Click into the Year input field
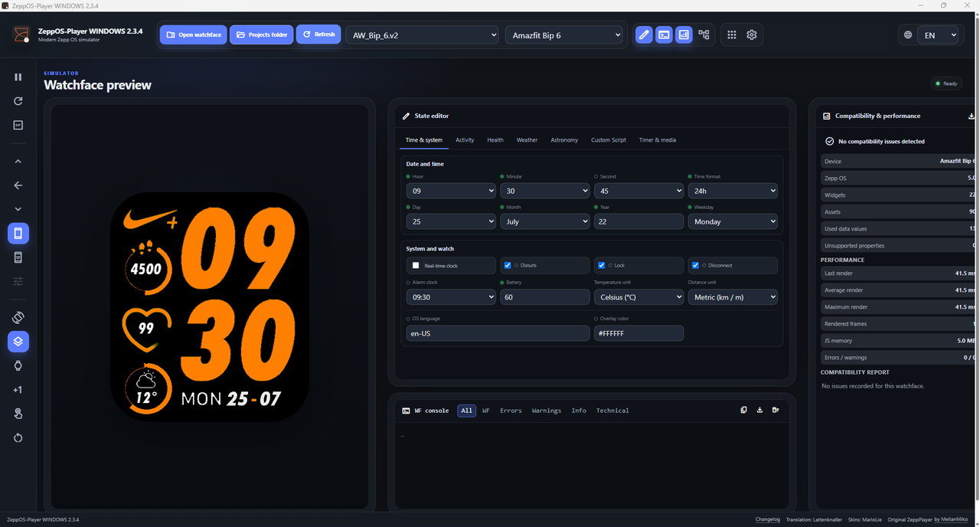980x527 pixels. 639,221
